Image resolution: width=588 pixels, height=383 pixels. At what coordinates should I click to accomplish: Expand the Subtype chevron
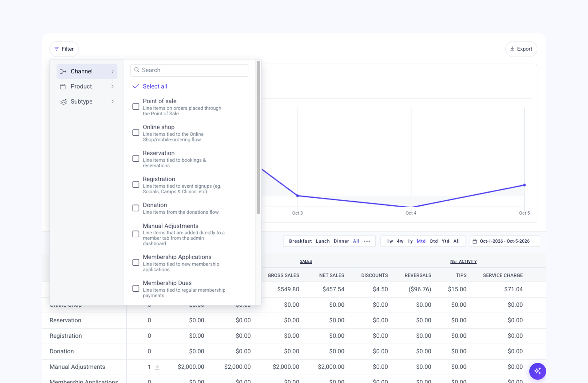coord(112,102)
